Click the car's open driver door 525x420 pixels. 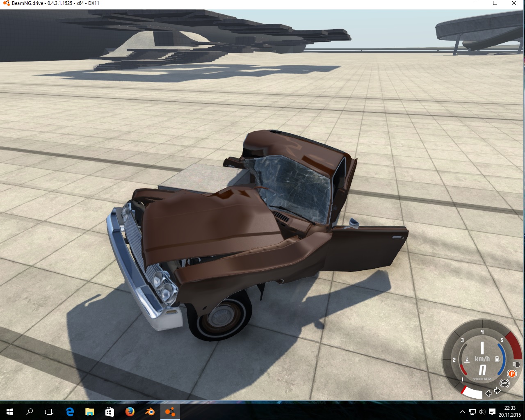[367, 248]
